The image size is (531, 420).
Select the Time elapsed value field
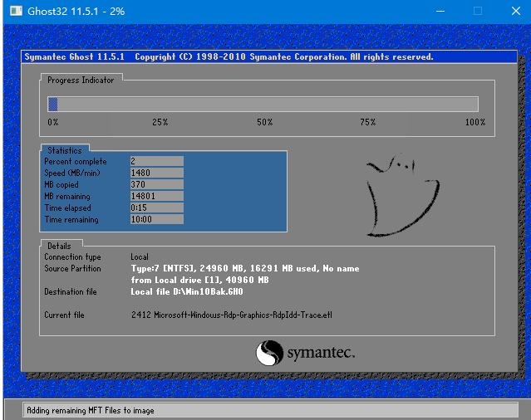[x=156, y=208]
